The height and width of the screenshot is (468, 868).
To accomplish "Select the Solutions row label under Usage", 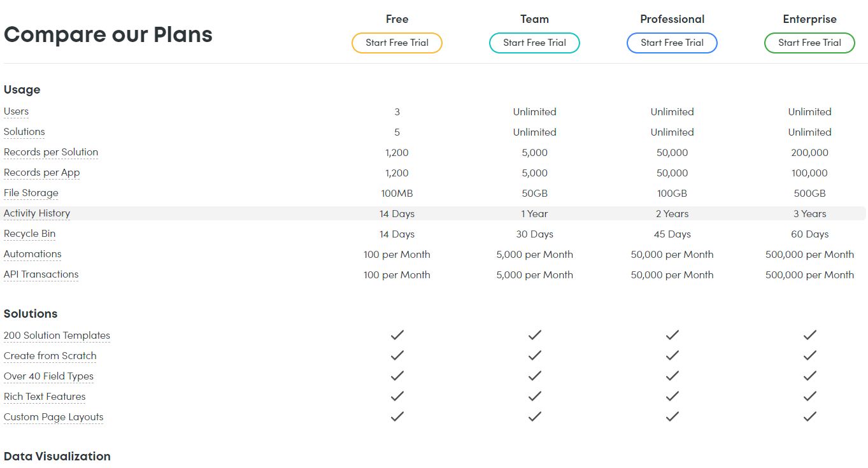I will coord(24,132).
